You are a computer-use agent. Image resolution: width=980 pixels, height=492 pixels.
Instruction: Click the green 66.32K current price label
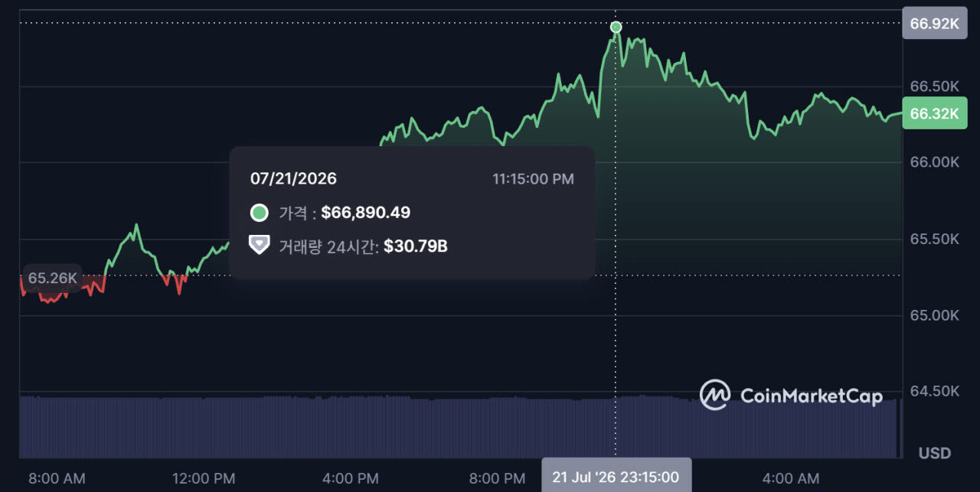pyautogui.click(x=934, y=113)
